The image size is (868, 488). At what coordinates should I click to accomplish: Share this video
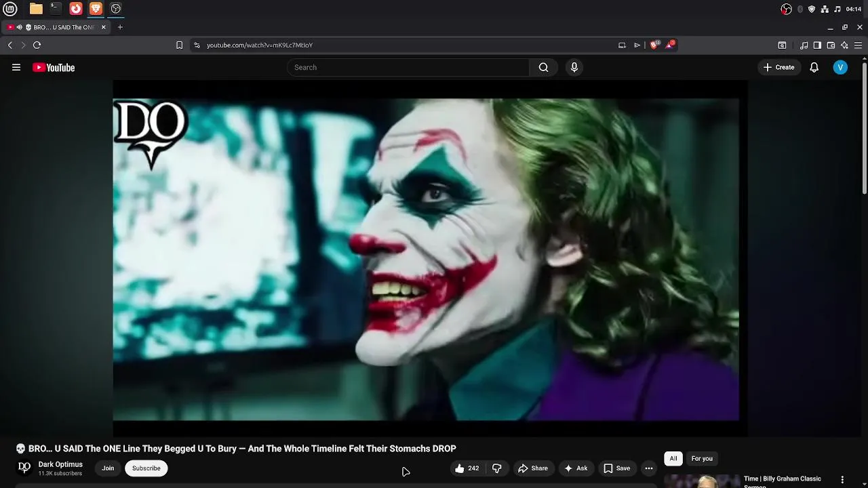533,468
